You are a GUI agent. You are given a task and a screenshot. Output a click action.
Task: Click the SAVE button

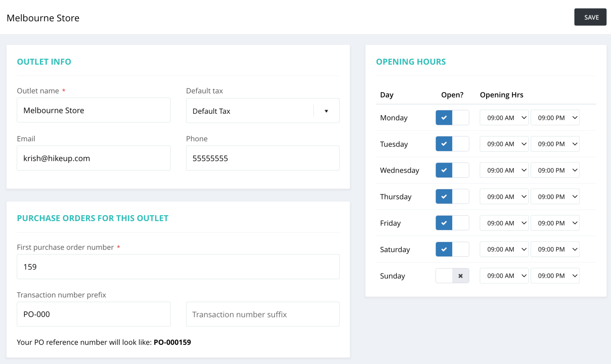click(590, 17)
